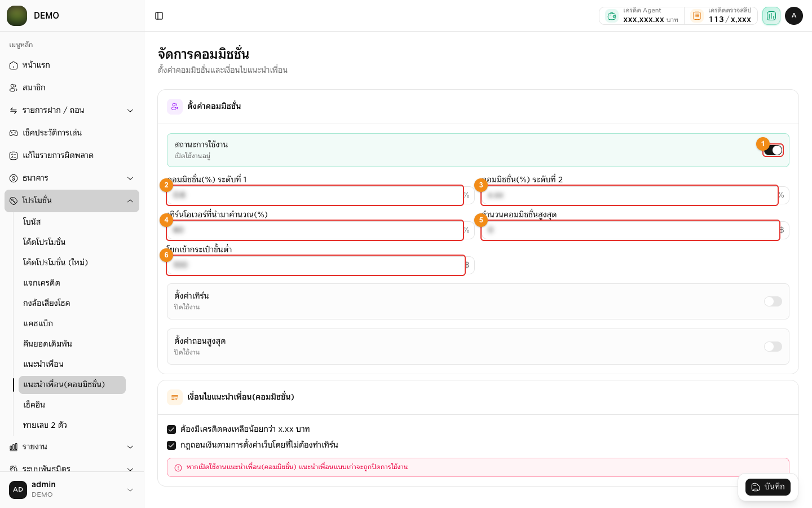Screen dimensions: 812x508
Task: Open the user avatar 'A' menu
Action: click(x=794, y=16)
